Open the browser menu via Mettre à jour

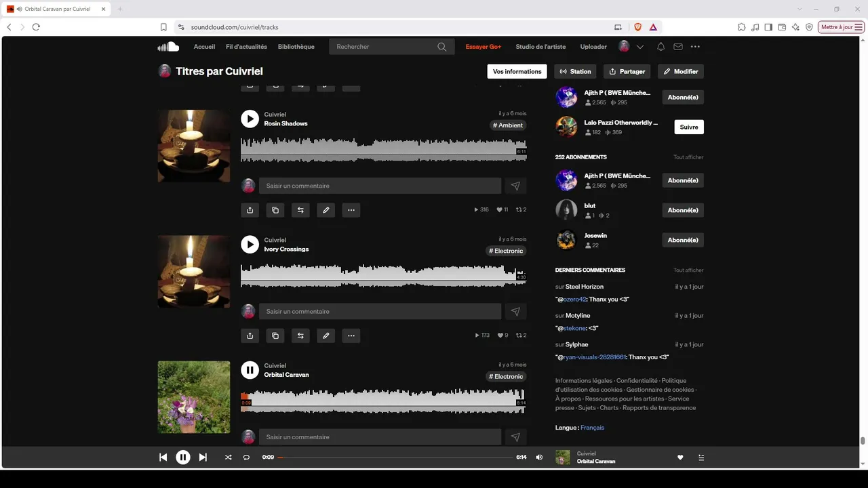pos(842,27)
